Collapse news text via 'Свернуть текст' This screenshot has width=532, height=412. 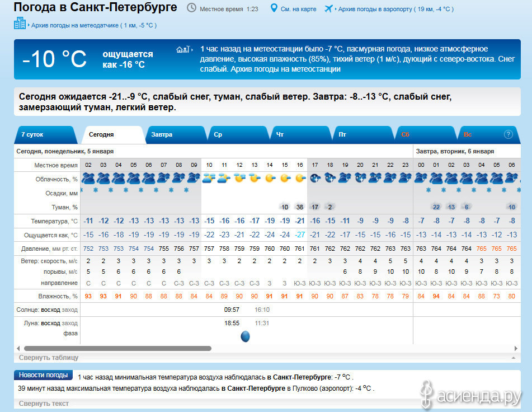click(x=44, y=403)
